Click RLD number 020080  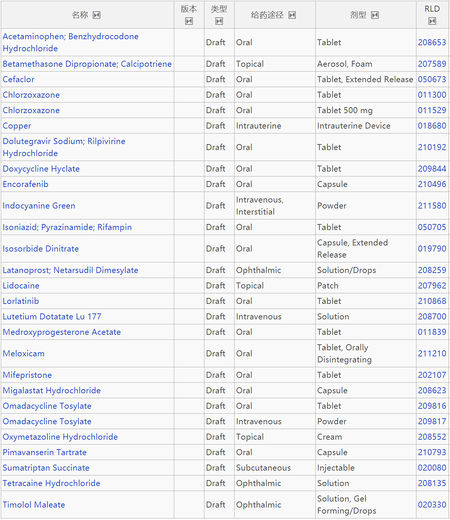click(x=432, y=468)
